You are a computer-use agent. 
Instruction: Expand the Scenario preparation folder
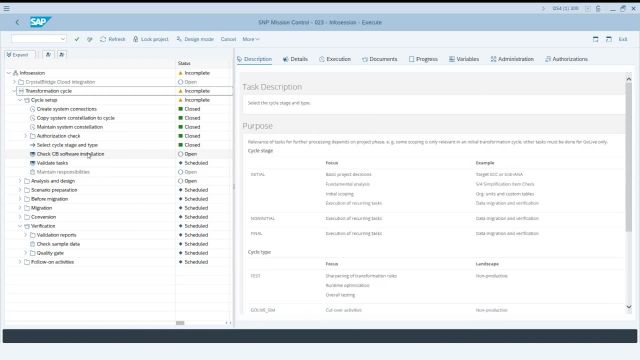tap(20, 190)
